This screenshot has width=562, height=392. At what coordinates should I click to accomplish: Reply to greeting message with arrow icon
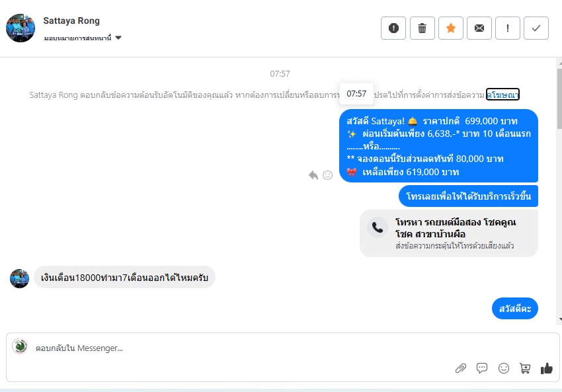(x=313, y=175)
